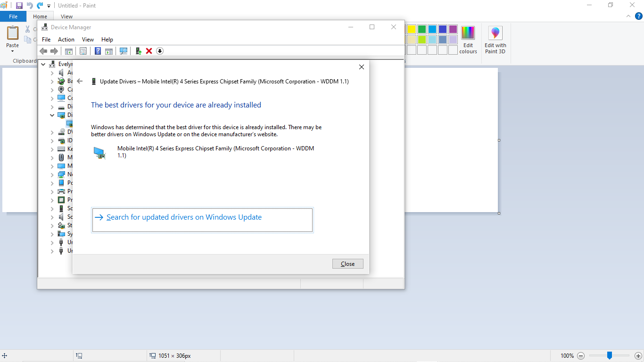Open the Help menu in Device Manager
This screenshot has width=644, height=362.
point(107,40)
